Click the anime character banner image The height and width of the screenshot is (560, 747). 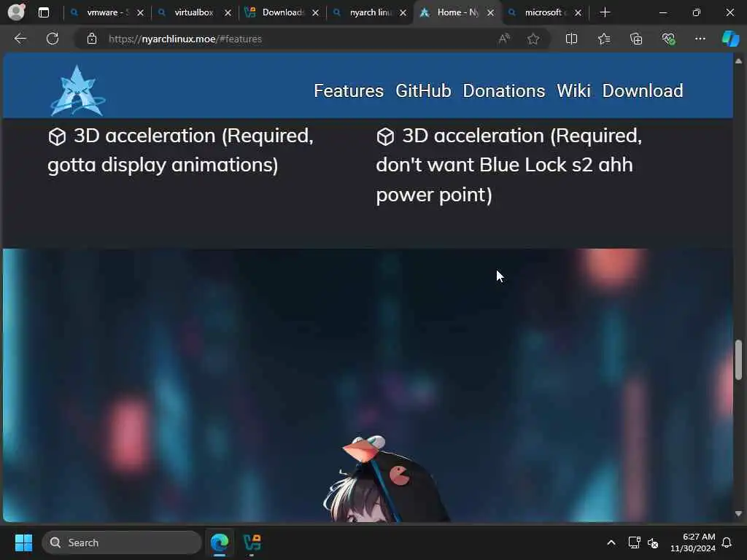[368, 385]
